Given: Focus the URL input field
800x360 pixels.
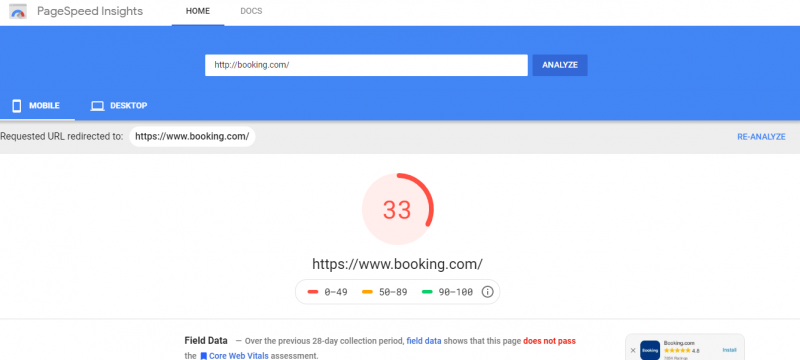Looking at the screenshot, I should tap(366, 65).
